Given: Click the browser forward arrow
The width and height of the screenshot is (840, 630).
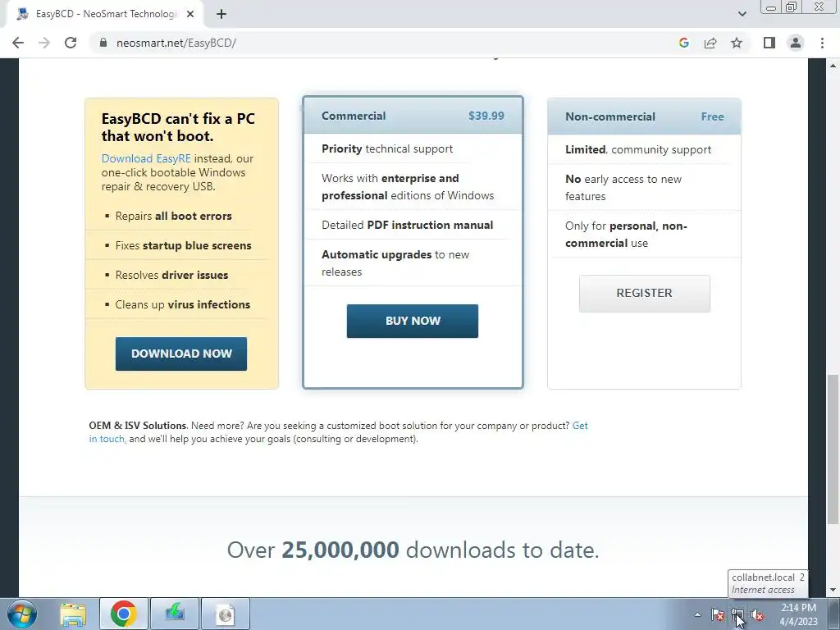Looking at the screenshot, I should 44,43.
